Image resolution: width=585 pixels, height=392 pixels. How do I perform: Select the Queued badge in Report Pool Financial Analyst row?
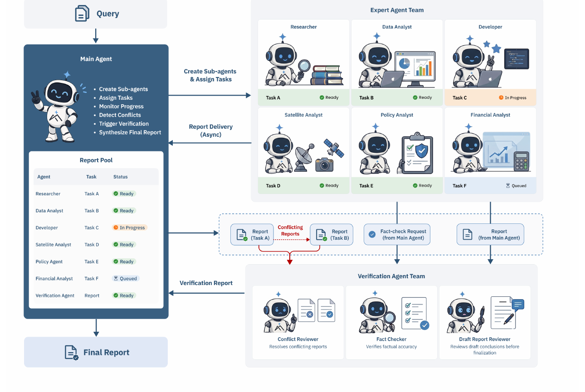point(126,279)
